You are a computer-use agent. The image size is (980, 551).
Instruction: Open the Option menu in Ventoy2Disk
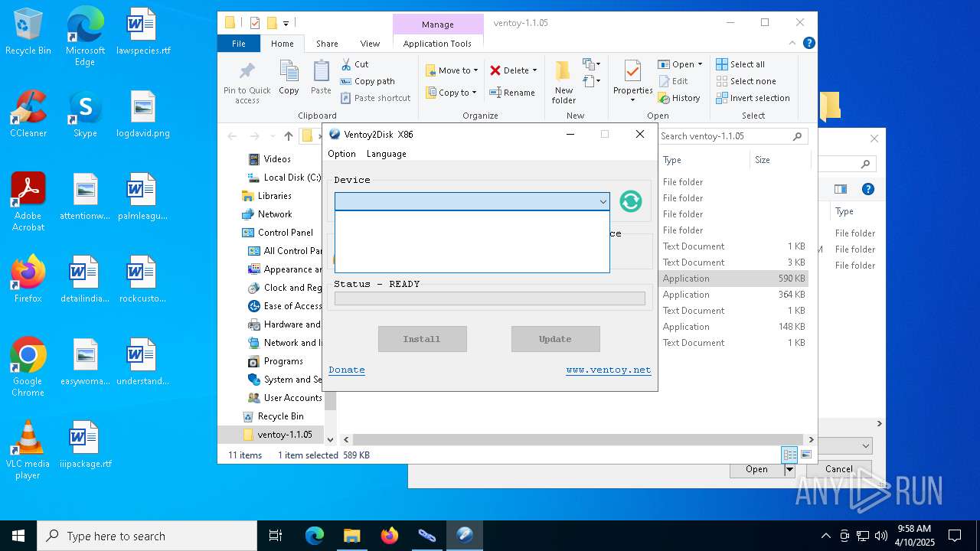pyautogui.click(x=341, y=154)
